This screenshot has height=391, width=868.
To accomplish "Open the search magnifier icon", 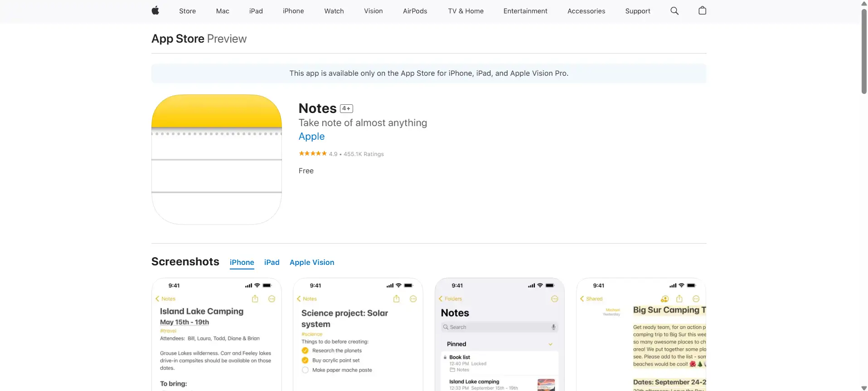I will (674, 11).
